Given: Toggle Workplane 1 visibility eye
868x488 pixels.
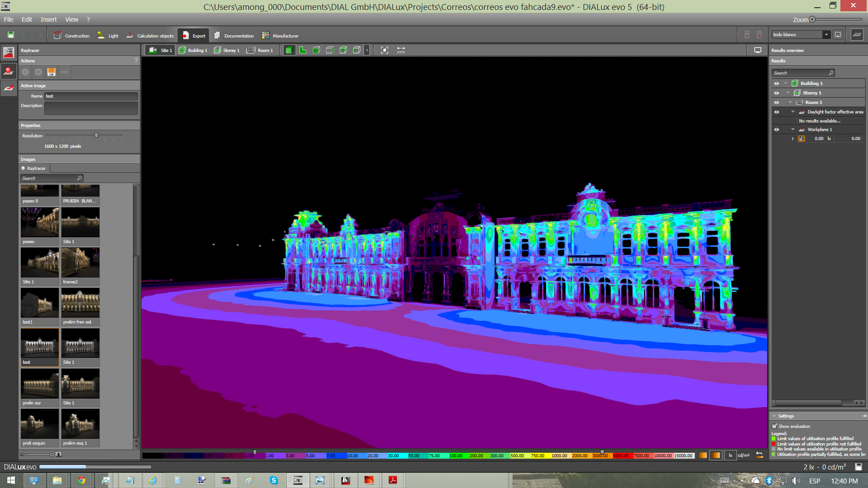Looking at the screenshot, I should click(x=777, y=130).
